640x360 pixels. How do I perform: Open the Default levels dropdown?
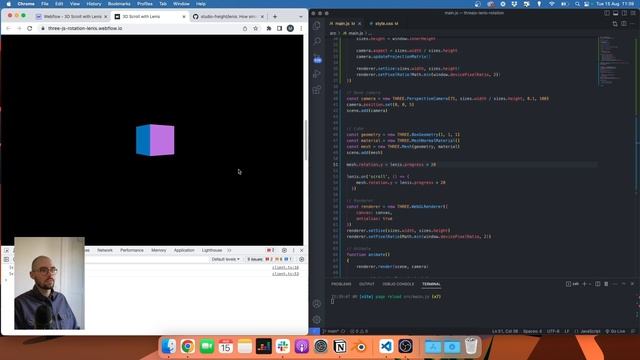point(225,259)
